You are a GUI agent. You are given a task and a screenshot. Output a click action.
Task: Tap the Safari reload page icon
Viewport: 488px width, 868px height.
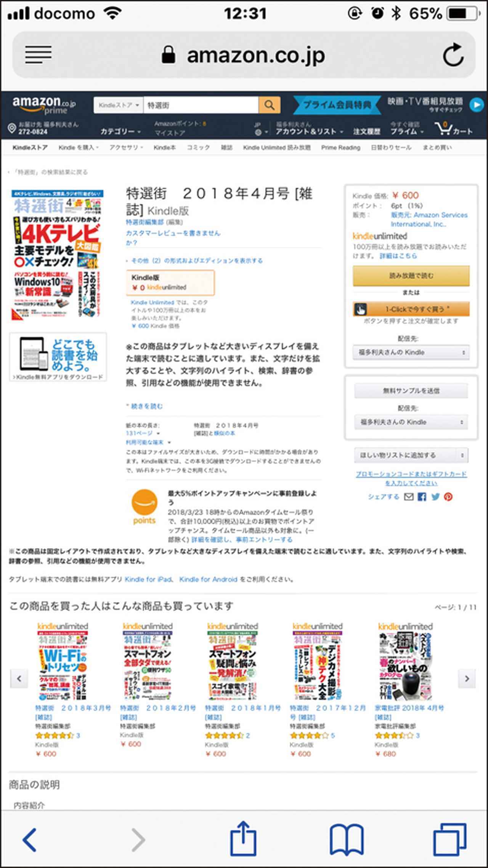pos(453,55)
